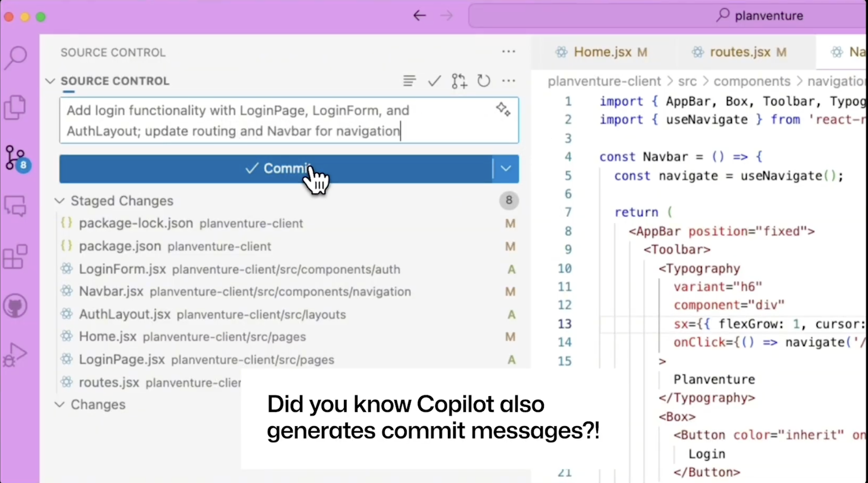Collapse the Changes section

coord(60,405)
